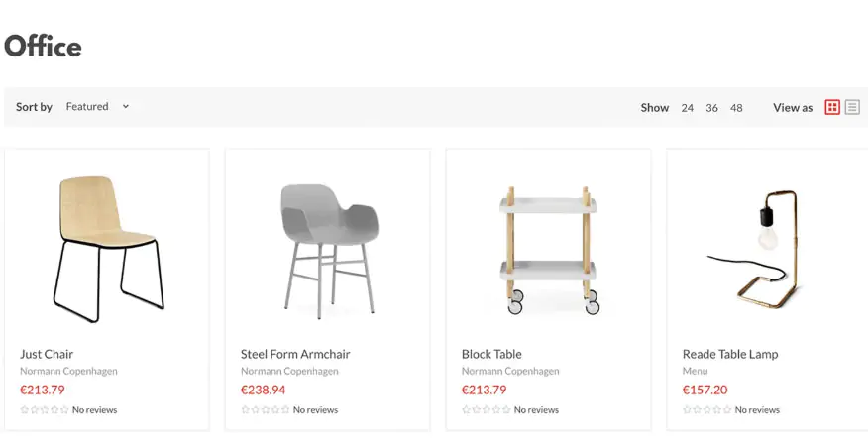868x447 pixels.
Task: Click the Menu brand under Reade Table Lamp
Action: 695,372
